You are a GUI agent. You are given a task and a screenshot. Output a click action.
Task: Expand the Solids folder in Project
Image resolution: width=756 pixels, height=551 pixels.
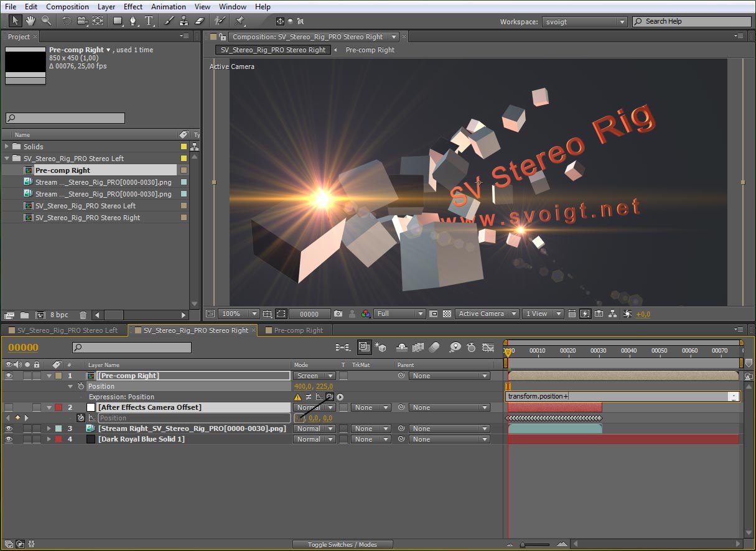pyautogui.click(x=7, y=147)
